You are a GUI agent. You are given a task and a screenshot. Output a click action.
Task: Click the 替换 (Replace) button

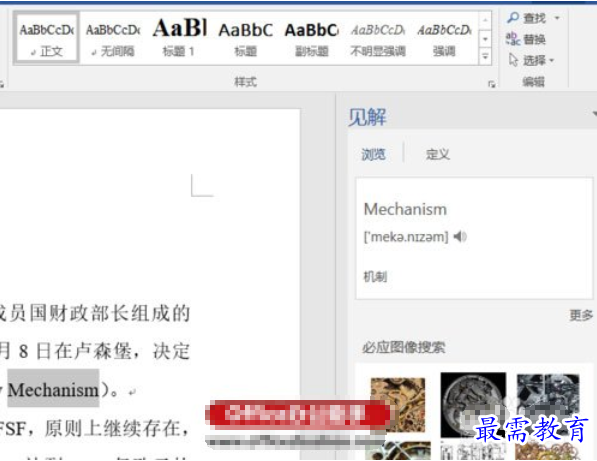tap(526, 39)
